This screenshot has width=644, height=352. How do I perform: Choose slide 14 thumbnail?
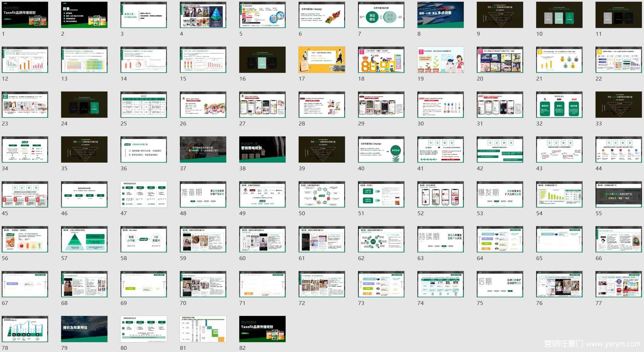click(144, 60)
